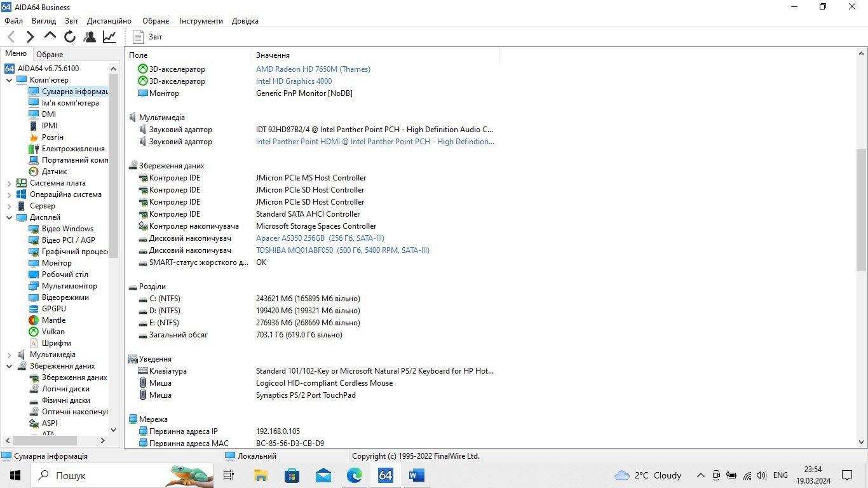Open File Explorer from the taskbar
The width and height of the screenshot is (868, 488).
tap(261, 475)
